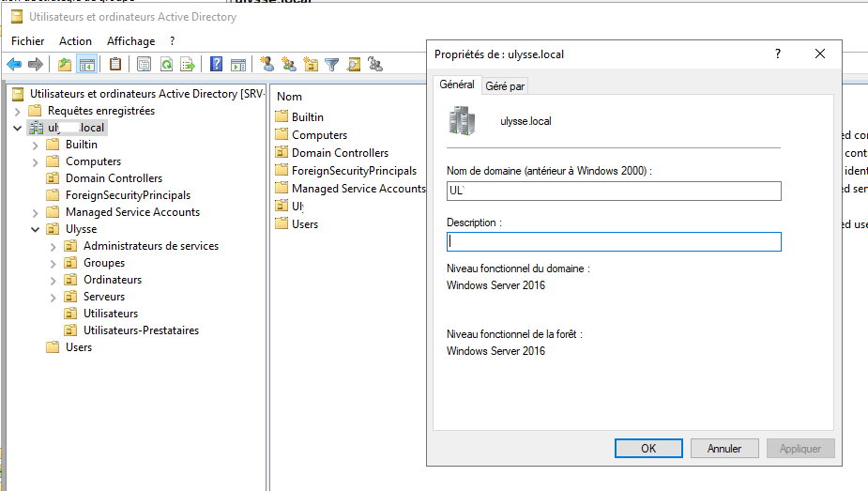The image size is (868, 491).
Task: Open Help using blue question icon
Action: coord(217,64)
